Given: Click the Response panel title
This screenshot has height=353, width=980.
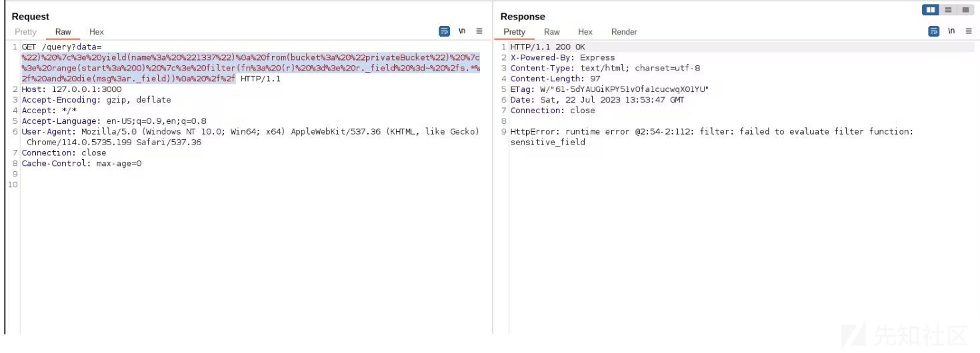Looking at the screenshot, I should click(x=523, y=17).
